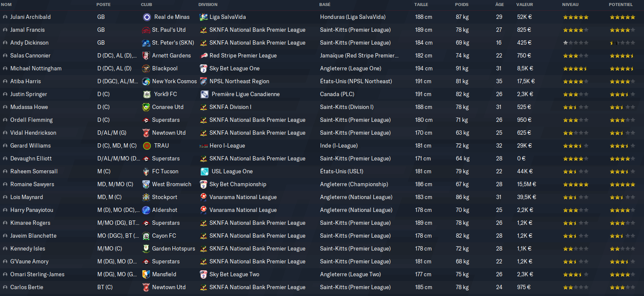Click Hero I-League division logo

pyautogui.click(x=204, y=146)
